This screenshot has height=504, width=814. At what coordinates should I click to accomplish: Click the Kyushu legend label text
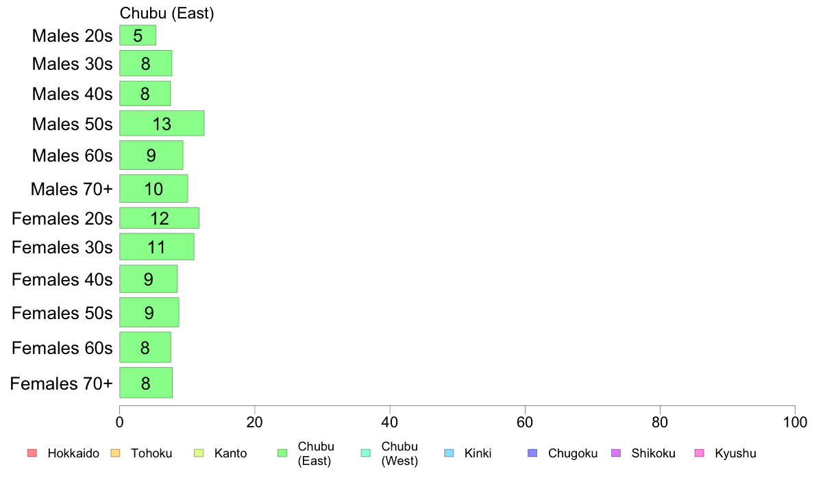(x=735, y=453)
